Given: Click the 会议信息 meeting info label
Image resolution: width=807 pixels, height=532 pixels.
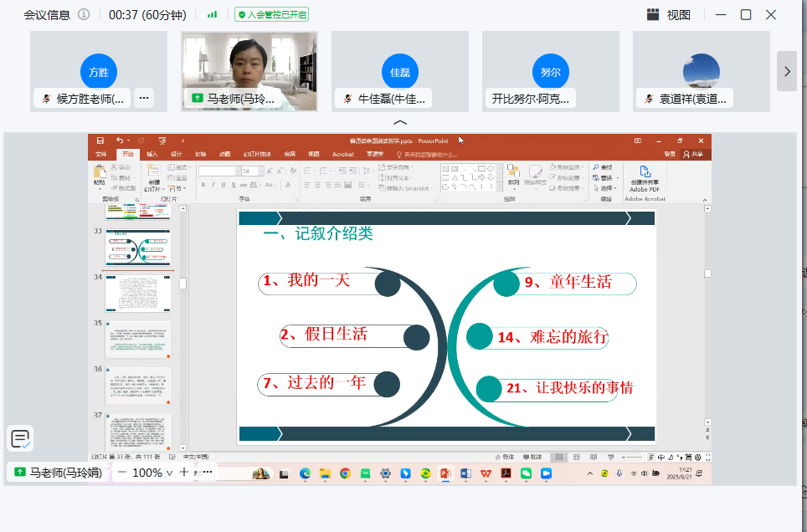Looking at the screenshot, I should [x=46, y=14].
